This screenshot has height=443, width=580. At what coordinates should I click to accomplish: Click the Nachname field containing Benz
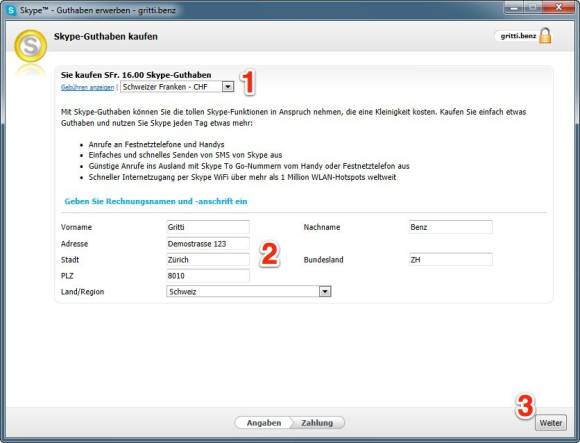pos(451,227)
